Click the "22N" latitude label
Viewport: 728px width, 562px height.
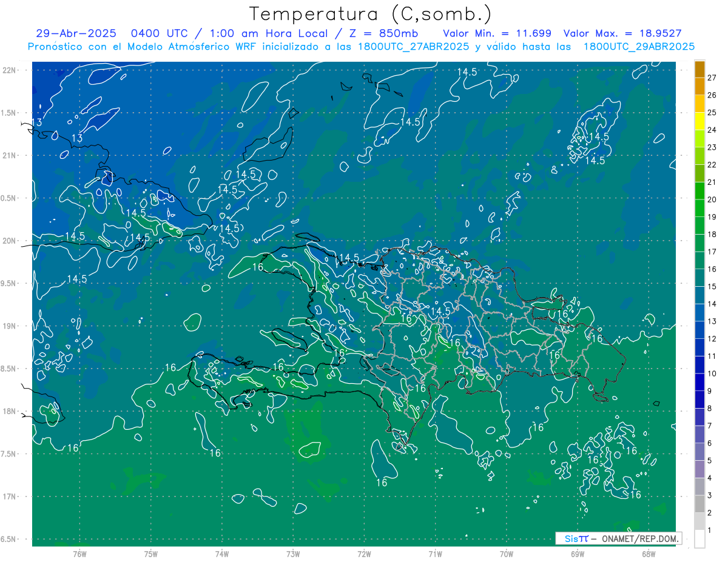point(8,70)
